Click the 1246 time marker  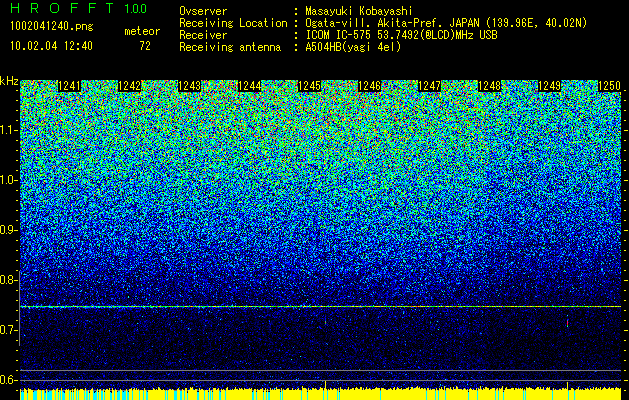tap(369, 86)
